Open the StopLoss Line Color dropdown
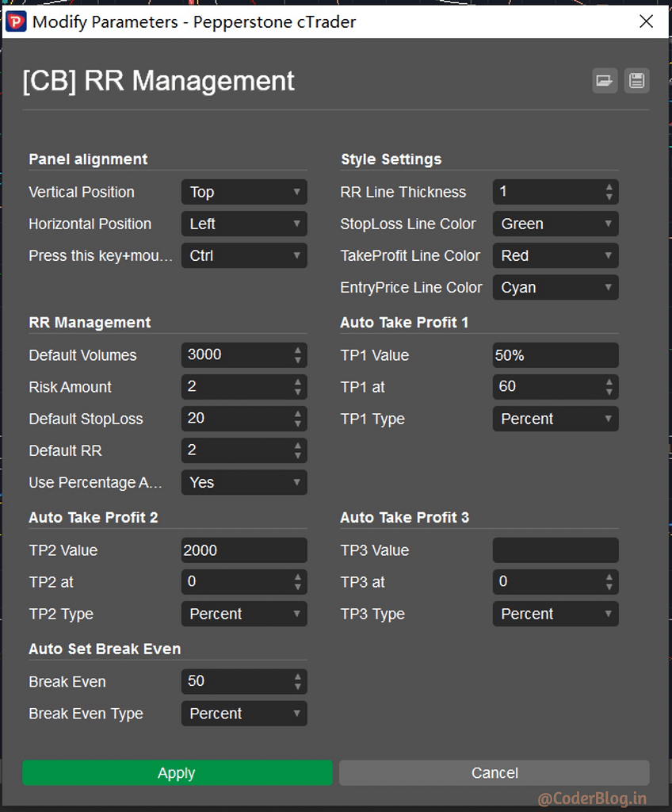Viewport: 672px width, 812px height. 556,224
